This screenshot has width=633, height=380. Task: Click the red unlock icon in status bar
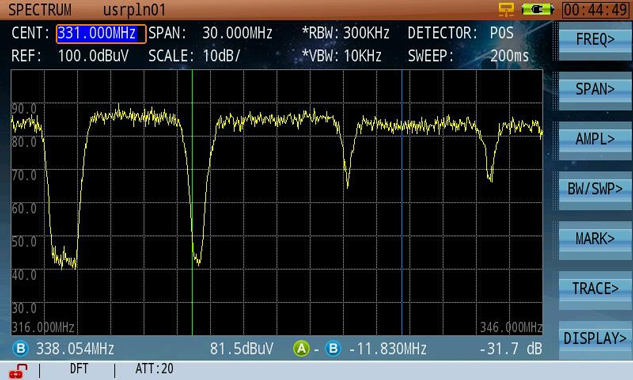[18, 370]
